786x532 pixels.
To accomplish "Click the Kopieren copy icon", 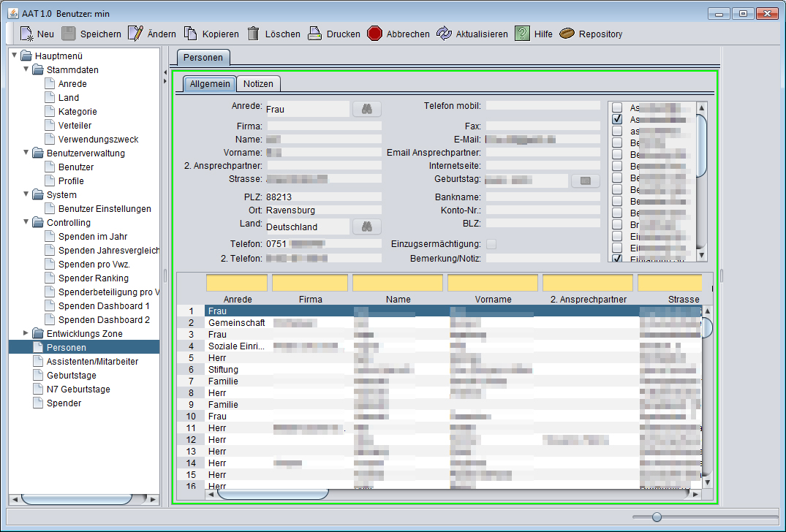I will coord(192,33).
